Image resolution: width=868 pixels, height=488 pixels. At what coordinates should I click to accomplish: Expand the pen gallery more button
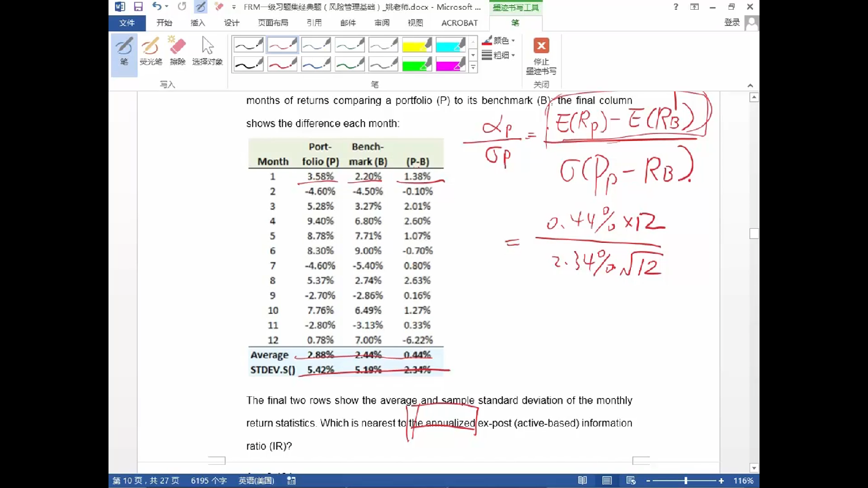(473, 67)
